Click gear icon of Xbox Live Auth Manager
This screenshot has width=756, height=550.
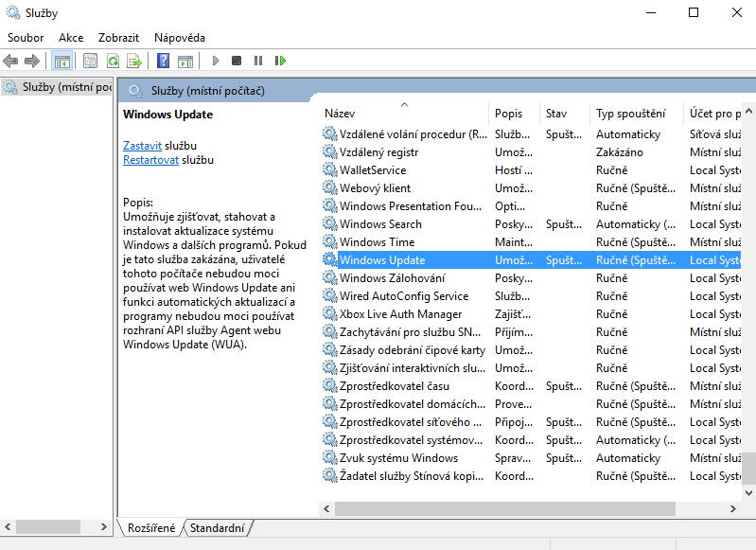(330, 313)
